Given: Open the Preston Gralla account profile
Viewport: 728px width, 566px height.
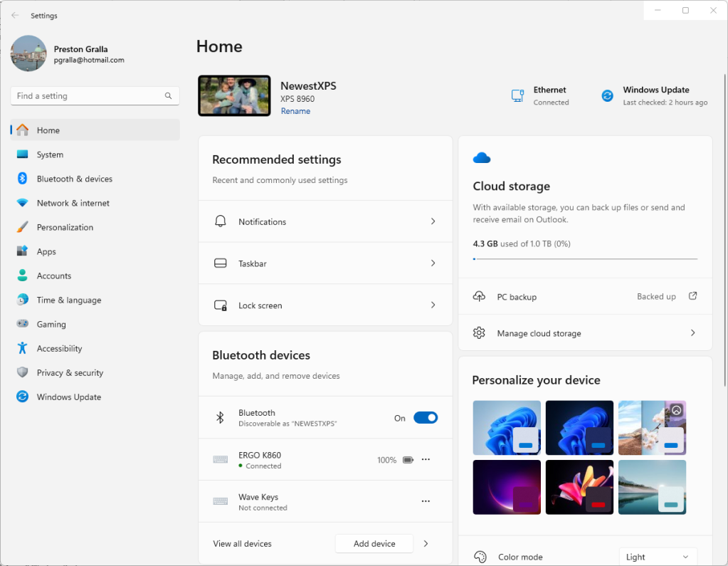Looking at the screenshot, I should (68, 54).
